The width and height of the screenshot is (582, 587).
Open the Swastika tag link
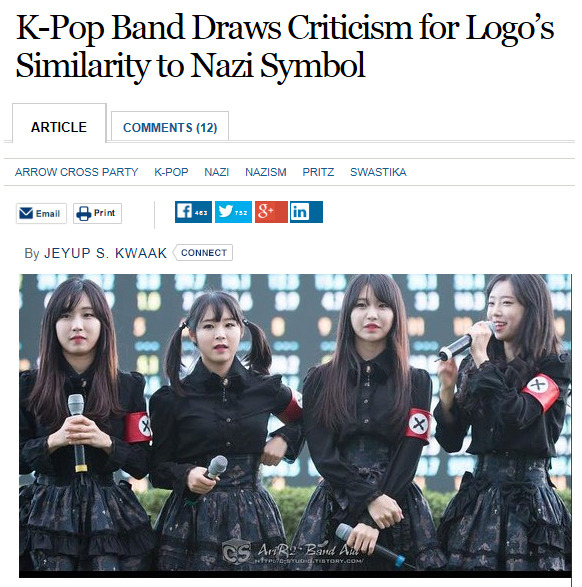[x=378, y=172]
